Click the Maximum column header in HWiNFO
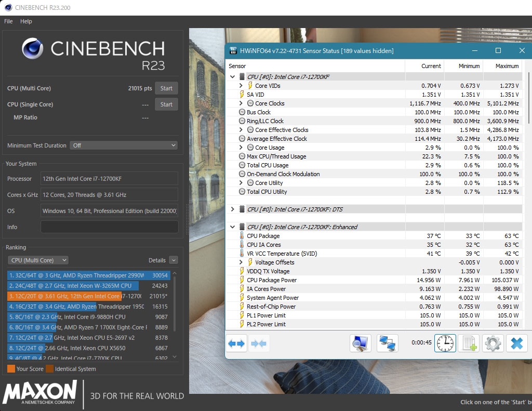Viewport: 532px width, 411px height. click(x=503, y=66)
